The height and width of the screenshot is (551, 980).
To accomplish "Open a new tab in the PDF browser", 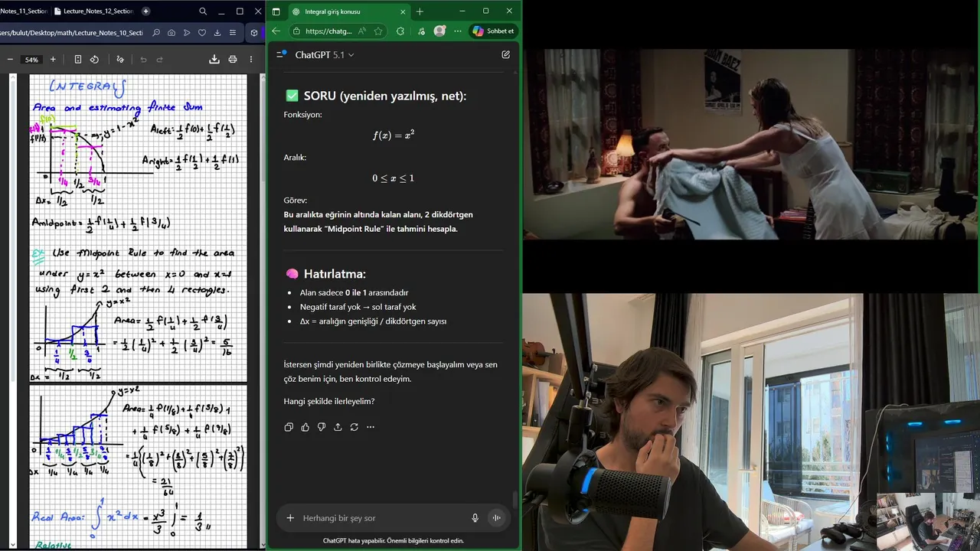I will [x=146, y=11].
